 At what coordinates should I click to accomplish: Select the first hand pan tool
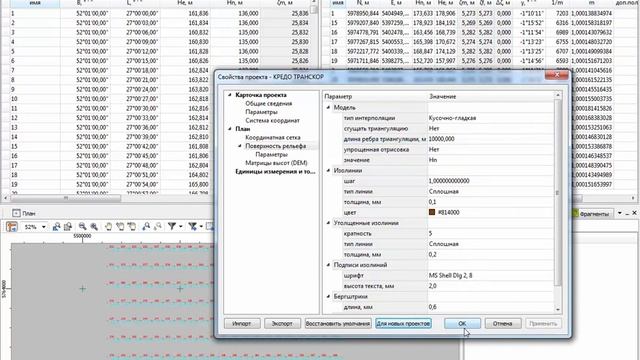pos(108,227)
